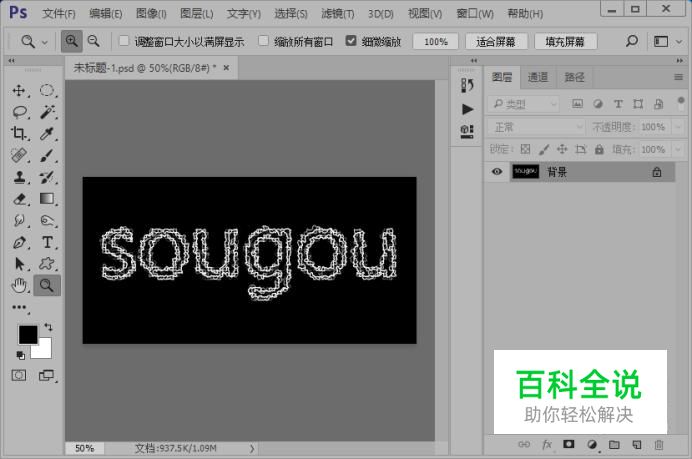The width and height of the screenshot is (692, 459).
Task: Switch to the 路径 tab
Action: (x=574, y=77)
